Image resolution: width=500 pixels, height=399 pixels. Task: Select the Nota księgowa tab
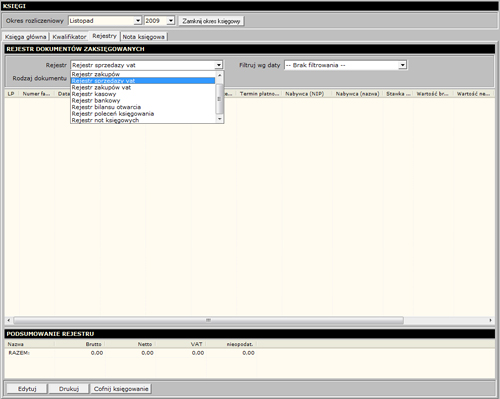pos(143,37)
